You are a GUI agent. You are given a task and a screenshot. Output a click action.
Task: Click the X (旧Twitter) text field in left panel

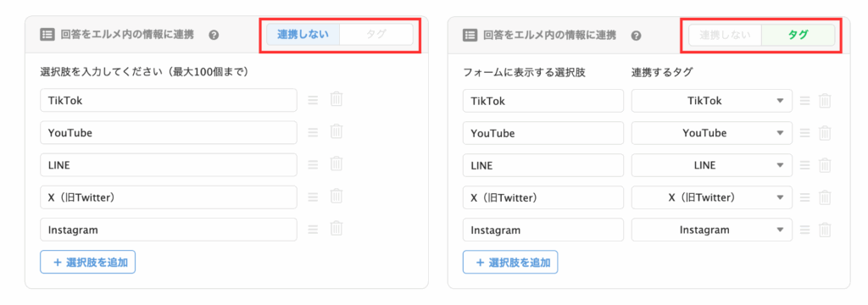[x=169, y=197]
